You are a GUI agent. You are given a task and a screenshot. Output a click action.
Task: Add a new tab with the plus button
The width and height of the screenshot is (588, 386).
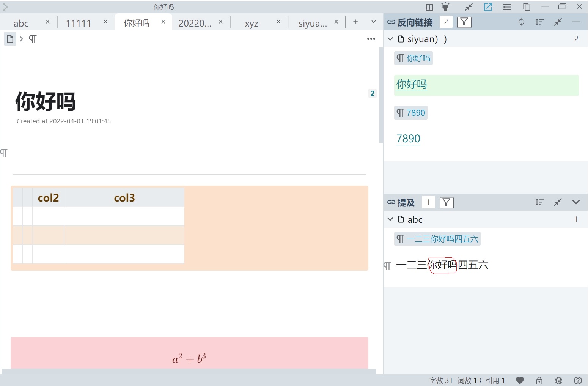[355, 22]
